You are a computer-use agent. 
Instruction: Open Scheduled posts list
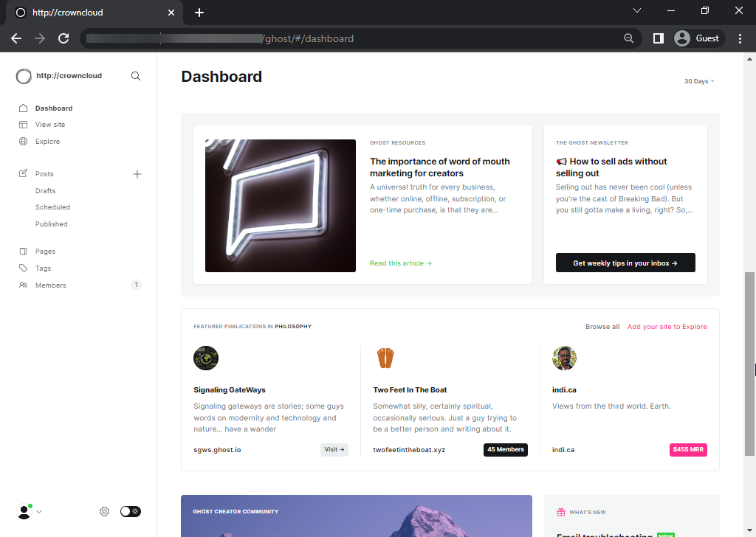tap(52, 207)
